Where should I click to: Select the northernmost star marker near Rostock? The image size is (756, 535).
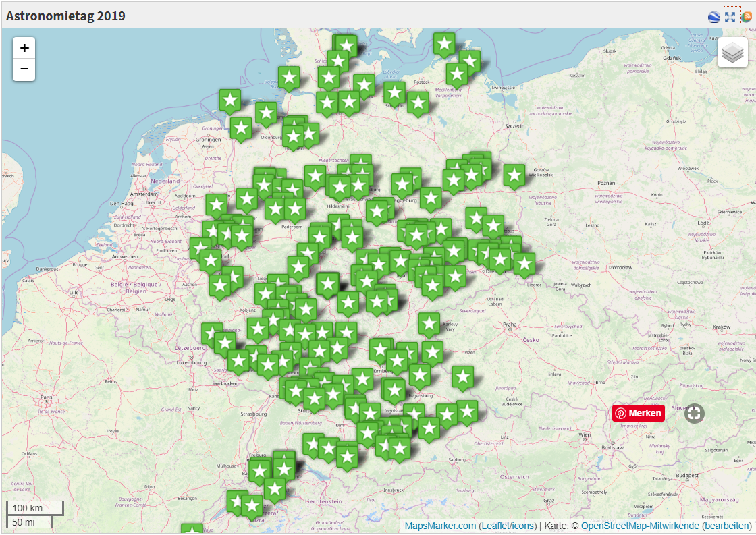click(444, 44)
